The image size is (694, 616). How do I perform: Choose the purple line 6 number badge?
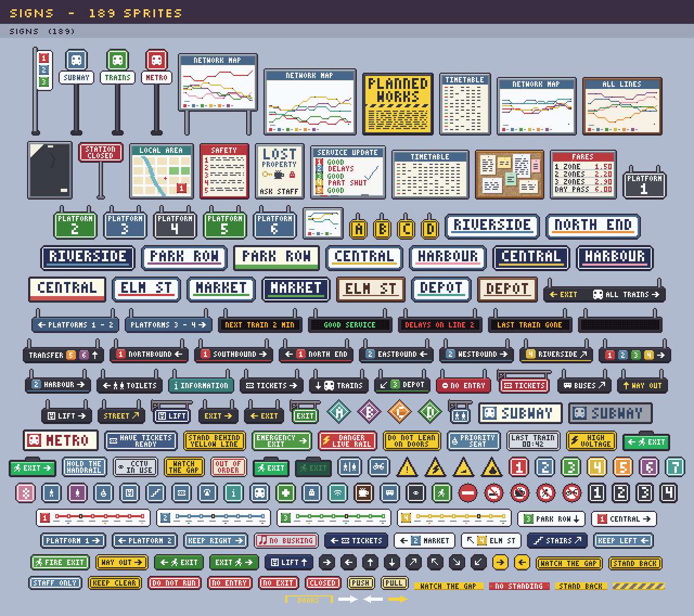[x=649, y=467]
